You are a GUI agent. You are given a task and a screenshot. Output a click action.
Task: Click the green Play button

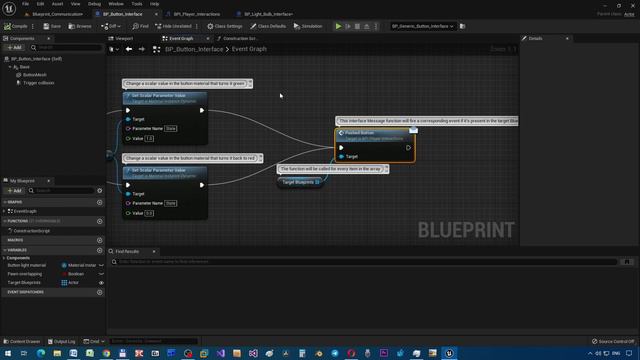(338, 26)
